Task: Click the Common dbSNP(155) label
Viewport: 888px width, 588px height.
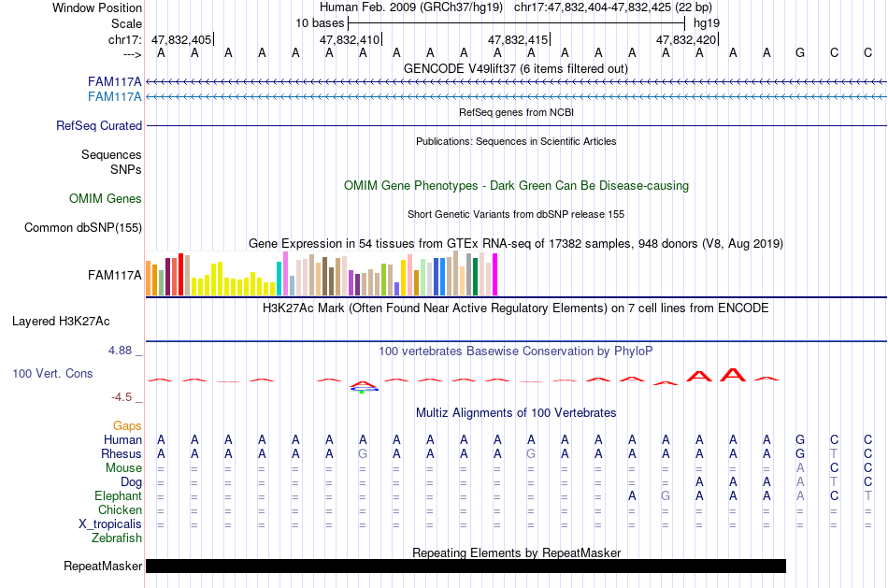Action: (x=83, y=228)
